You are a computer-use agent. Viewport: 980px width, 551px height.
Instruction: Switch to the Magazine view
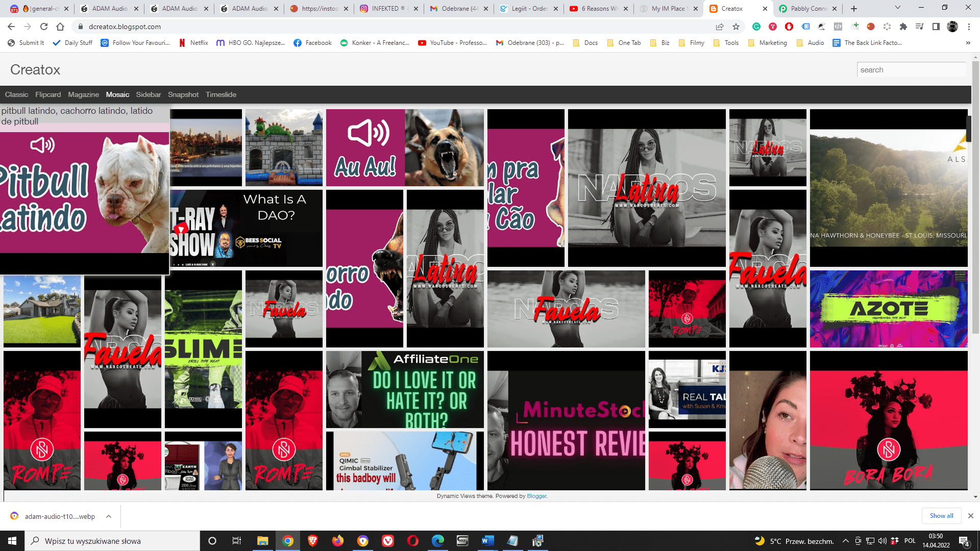pyautogui.click(x=83, y=94)
